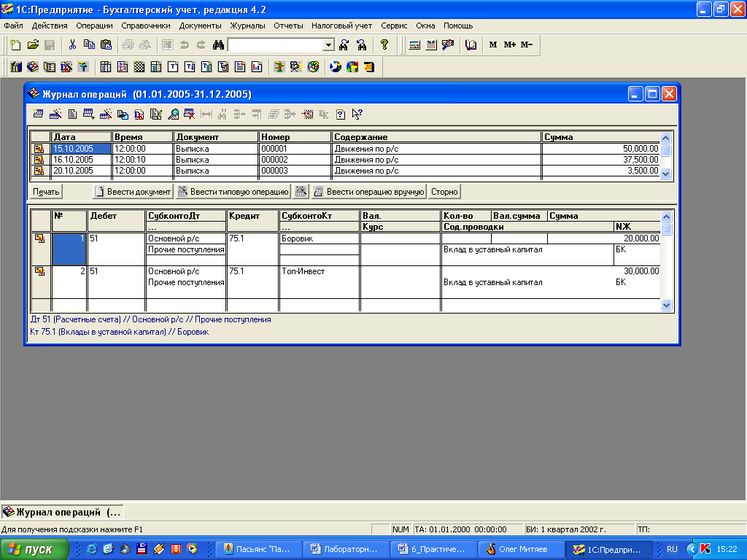
Task: Click into the toolbar search input field
Action: pyautogui.click(x=276, y=44)
